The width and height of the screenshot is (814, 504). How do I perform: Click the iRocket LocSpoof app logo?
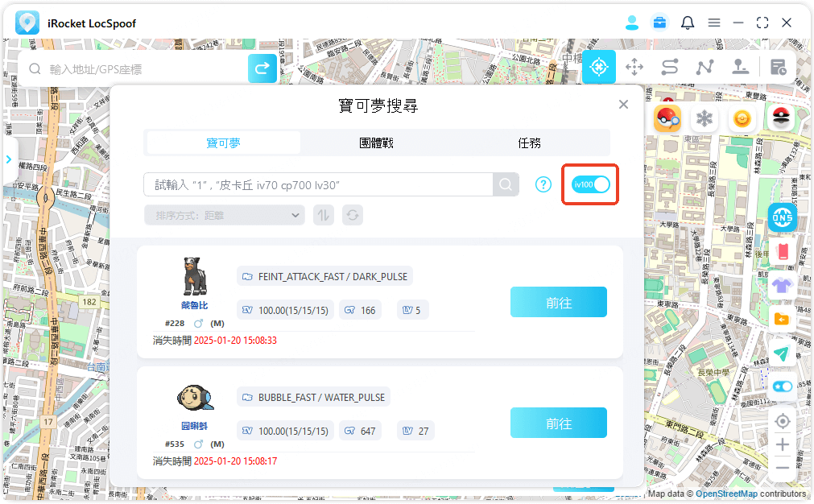coord(27,23)
